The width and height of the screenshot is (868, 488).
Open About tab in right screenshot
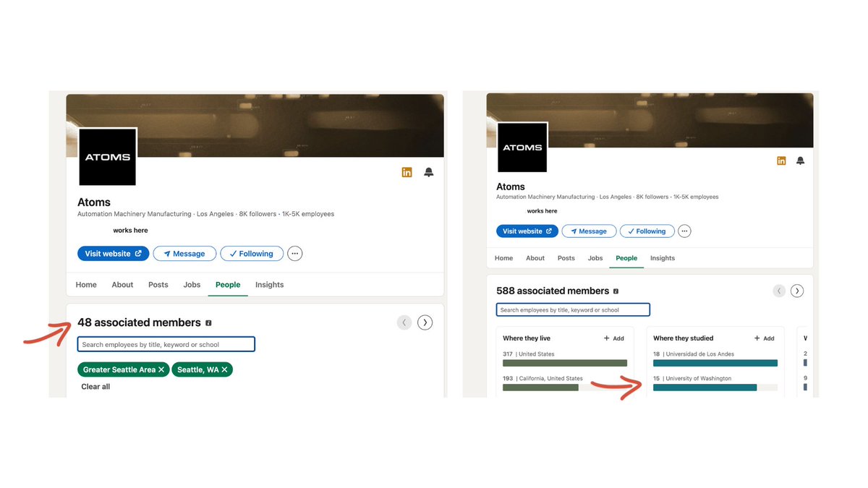point(535,258)
